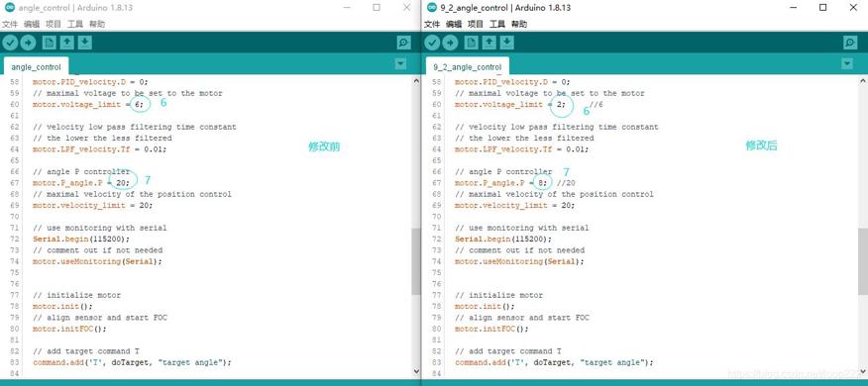Click 'motor.LPF_velocity.Tf = 0.01;' in angle_control window
The image size is (868, 386).
[x=99, y=149]
